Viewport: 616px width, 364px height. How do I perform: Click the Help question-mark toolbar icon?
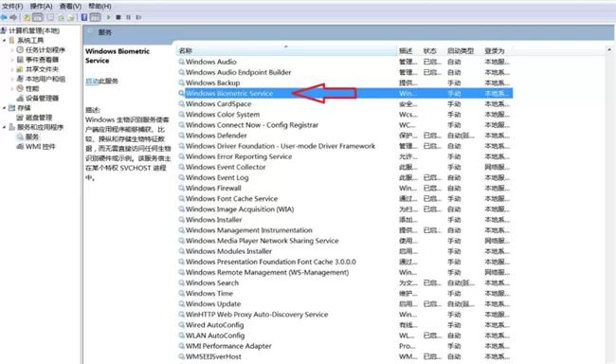click(84, 17)
